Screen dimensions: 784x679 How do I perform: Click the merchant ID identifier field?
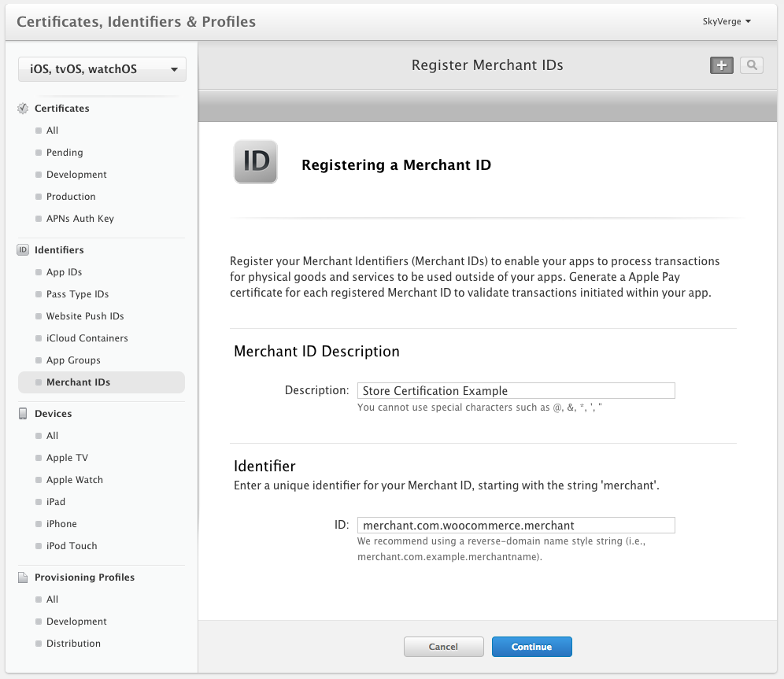coord(516,525)
